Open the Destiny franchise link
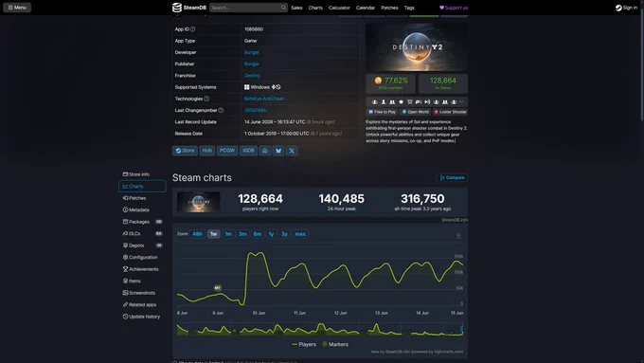 (x=252, y=75)
